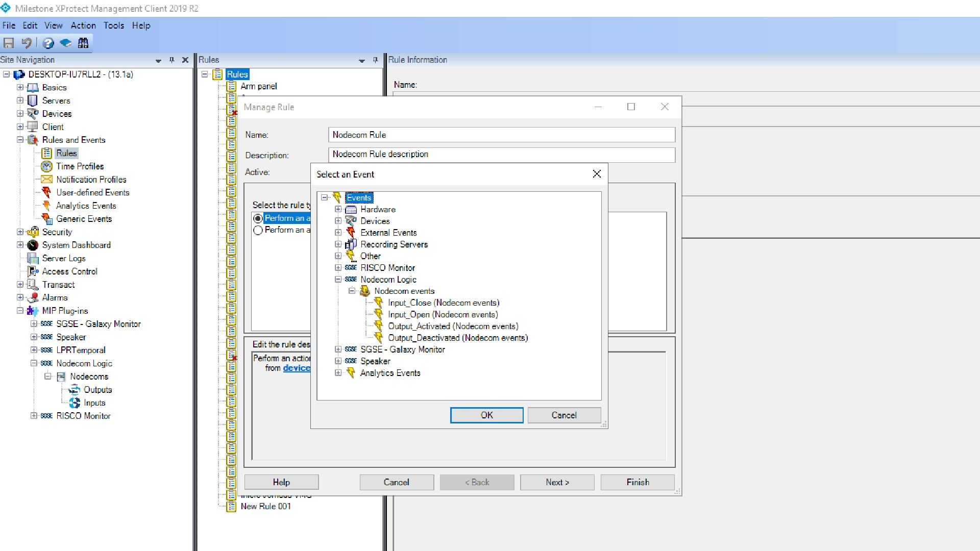
Task: Click the User-defined Events icon
Action: coord(47,192)
